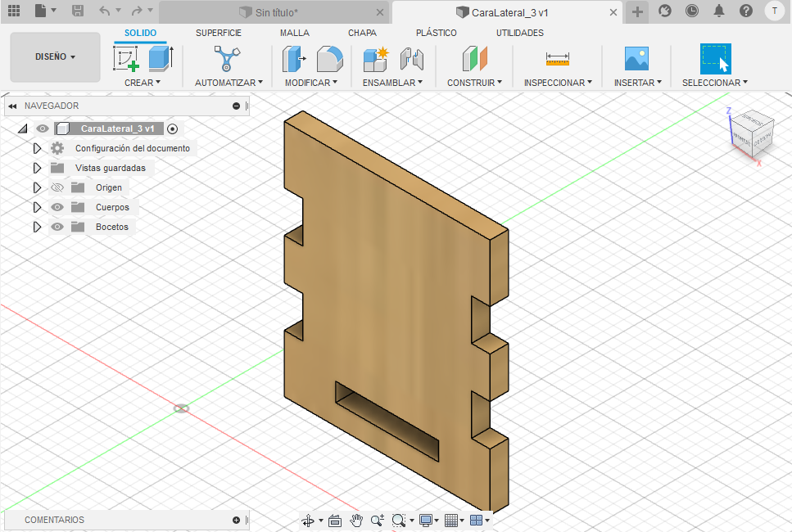Open the Help menu
Screen dimensions: 792x532
point(746,11)
